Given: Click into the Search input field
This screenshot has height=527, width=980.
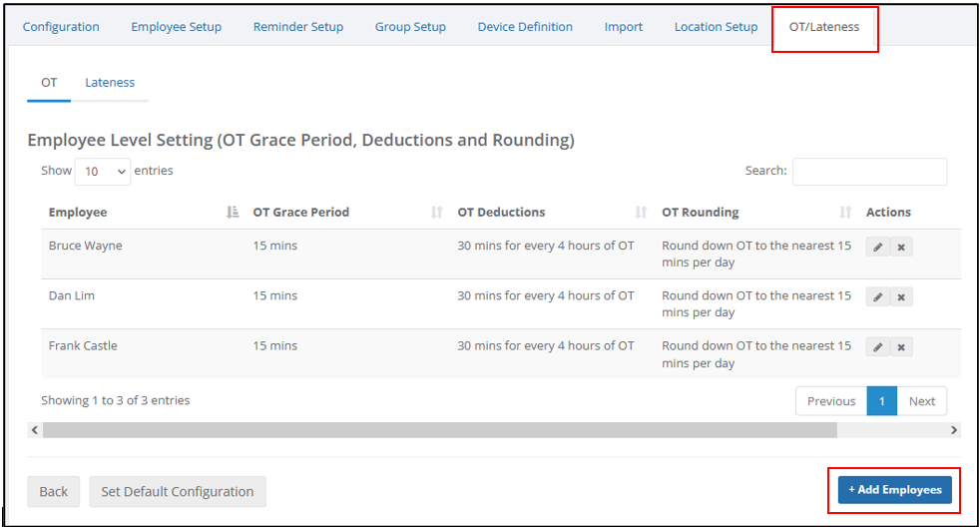Looking at the screenshot, I should click(x=869, y=172).
